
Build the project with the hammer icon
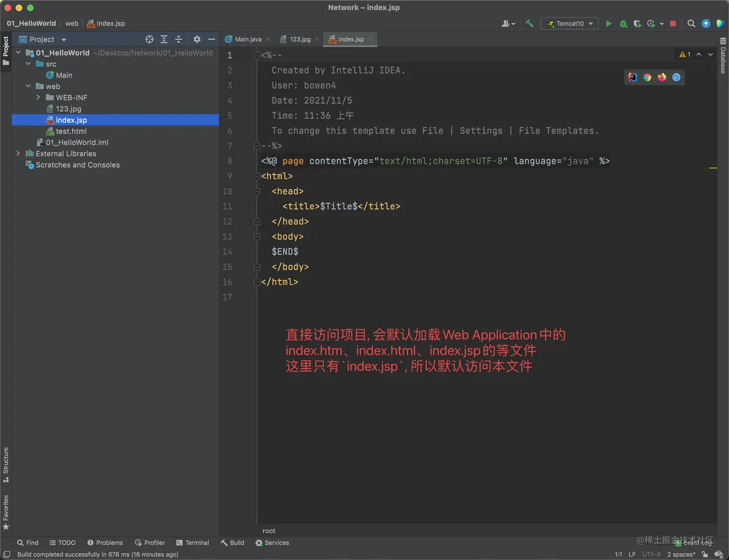(529, 23)
